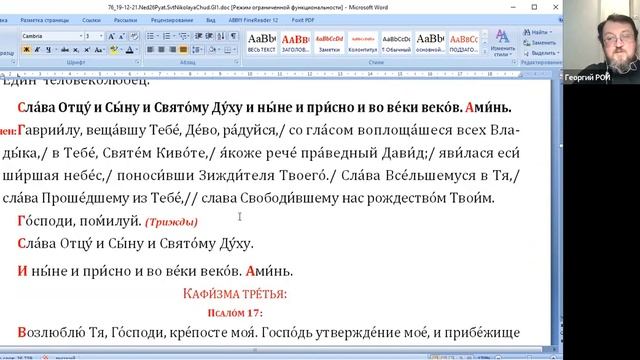This screenshot has width=640, height=360.
Task: Expand highlight color arrow
Action: point(121,50)
